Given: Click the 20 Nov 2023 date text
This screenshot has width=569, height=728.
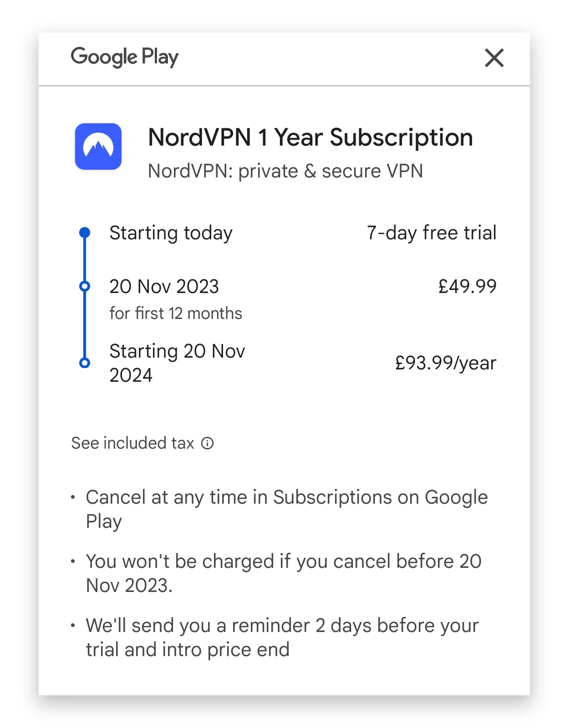Looking at the screenshot, I should pos(164,287).
